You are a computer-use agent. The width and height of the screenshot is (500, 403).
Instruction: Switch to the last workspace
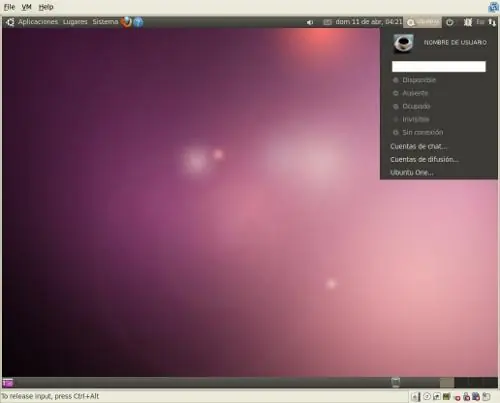490,382
